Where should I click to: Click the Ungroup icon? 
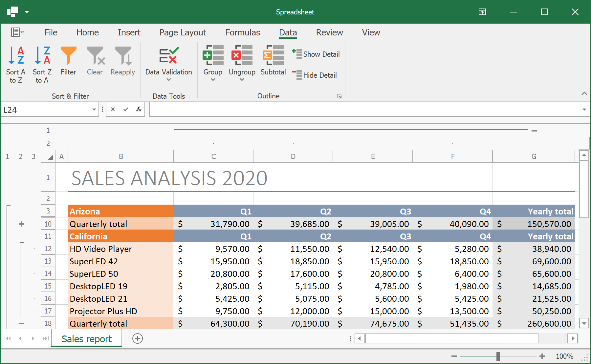[x=242, y=55]
